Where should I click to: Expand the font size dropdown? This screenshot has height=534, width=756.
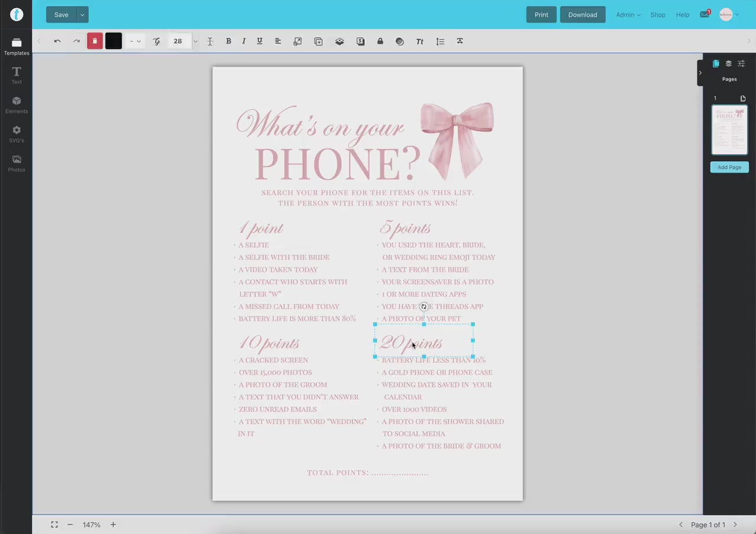pos(195,41)
